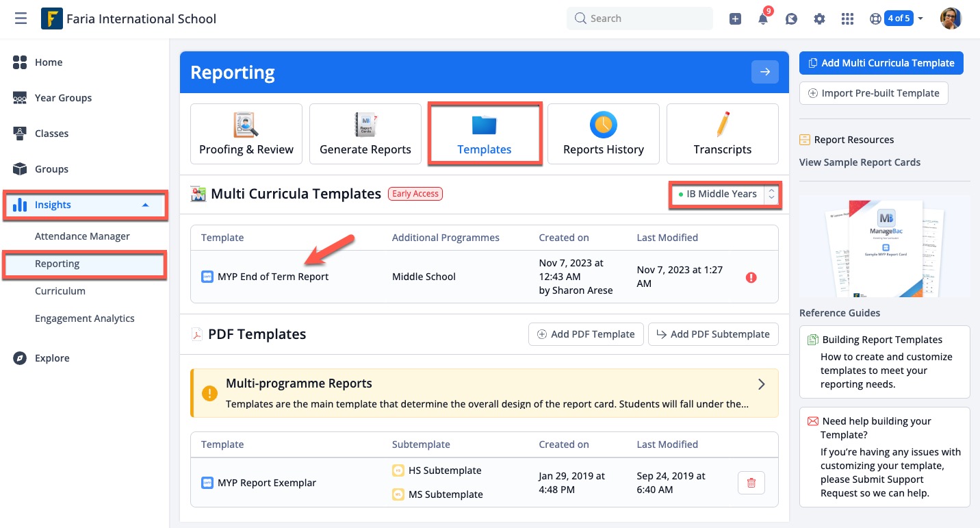
Task: Switch to the Reports History tab
Action: click(x=603, y=134)
